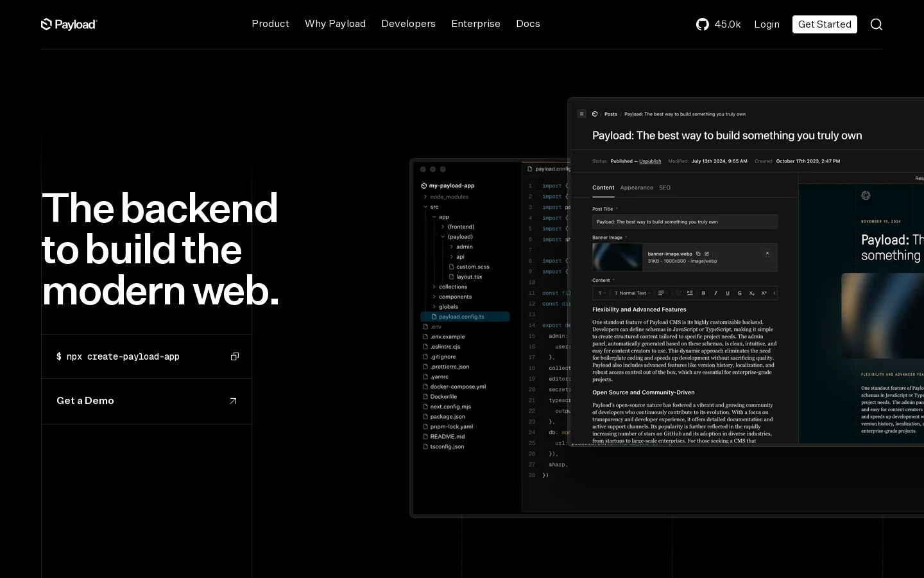Select payload.config.ts in the file tree
Screen dimensions: 924x578
(465, 317)
